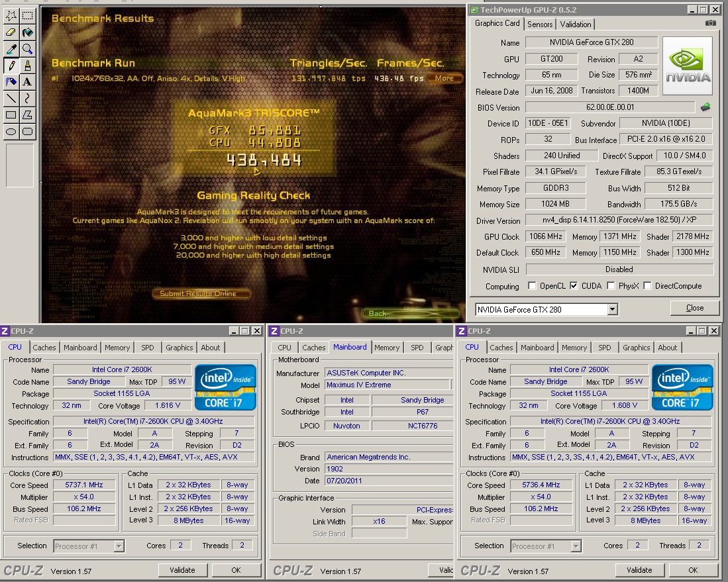The height and width of the screenshot is (582, 728).
Task: Click the Z icon in right CPU-Z title bar
Action: tap(462, 331)
